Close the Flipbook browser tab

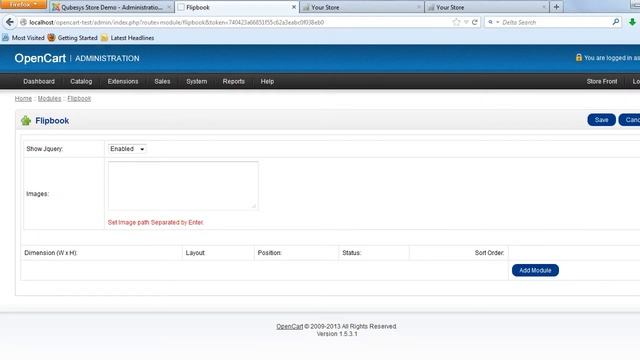pos(293,7)
